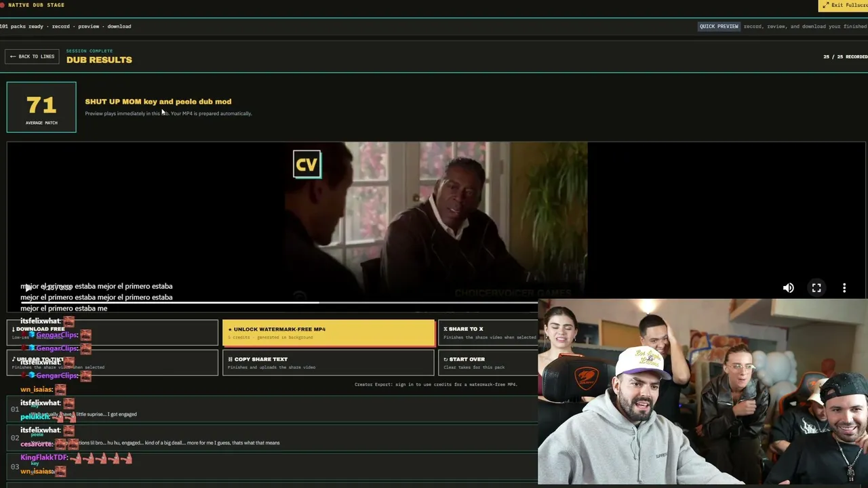
Task: Exit fullscreen mode
Action: click(843, 5)
